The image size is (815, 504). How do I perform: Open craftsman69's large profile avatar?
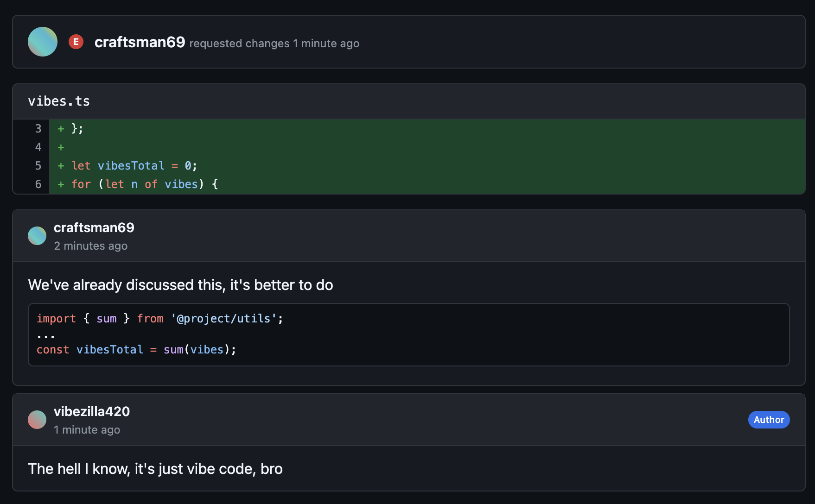pyautogui.click(x=43, y=42)
